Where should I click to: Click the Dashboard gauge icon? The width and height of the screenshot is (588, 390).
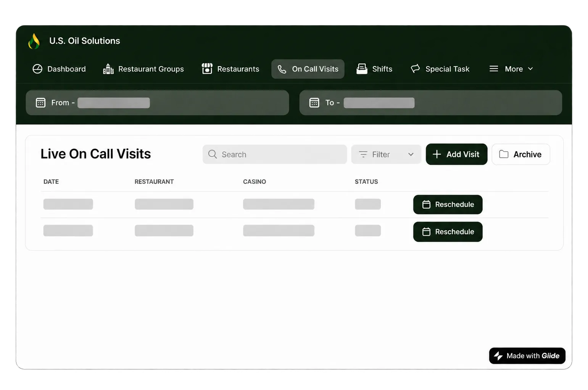coord(37,69)
